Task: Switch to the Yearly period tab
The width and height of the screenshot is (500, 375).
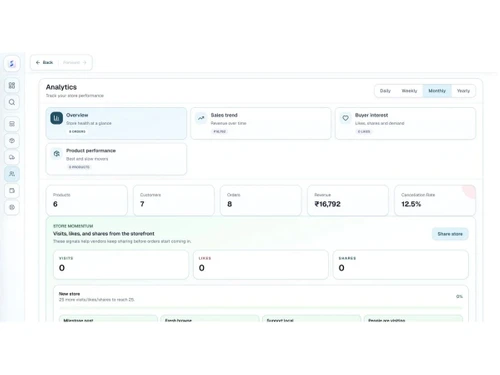Action: [463, 91]
